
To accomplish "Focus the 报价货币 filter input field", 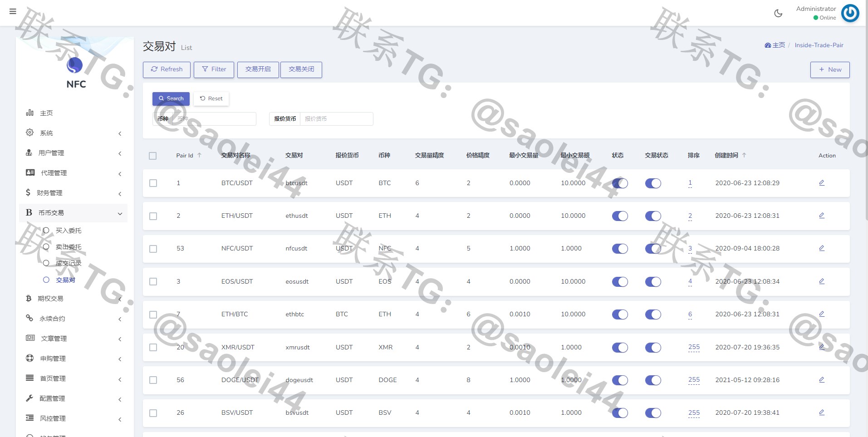I will pos(336,119).
